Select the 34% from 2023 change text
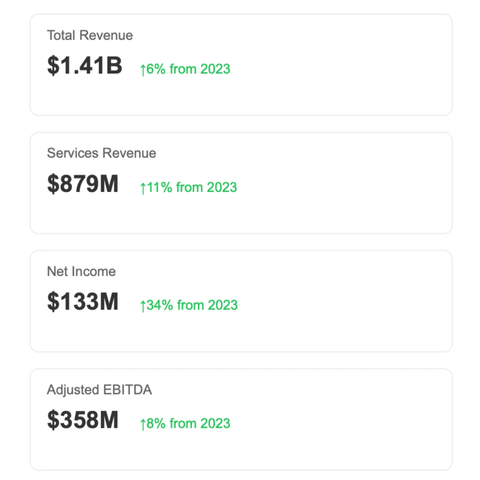Screen dimensions: 480x480 pyautogui.click(x=192, y=305)
